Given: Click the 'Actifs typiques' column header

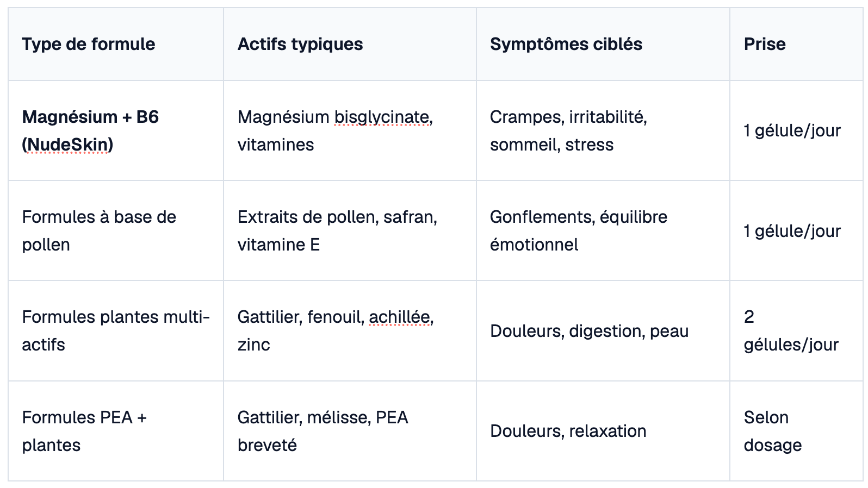Looking at the screenshot, I should [350, 44].
